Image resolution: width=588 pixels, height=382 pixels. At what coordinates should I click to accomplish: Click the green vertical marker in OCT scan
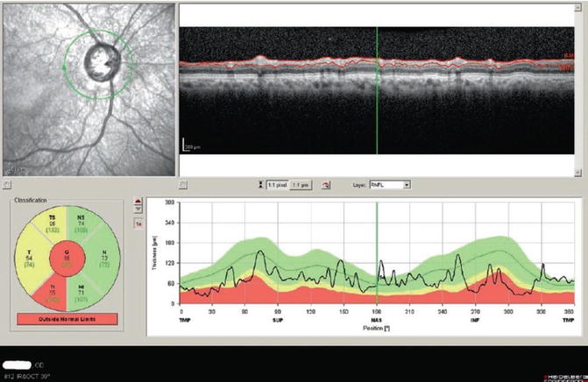pos(377,88)
